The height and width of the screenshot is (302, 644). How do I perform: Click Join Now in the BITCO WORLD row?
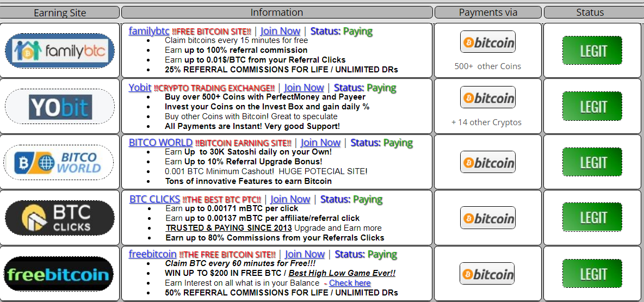320,143
